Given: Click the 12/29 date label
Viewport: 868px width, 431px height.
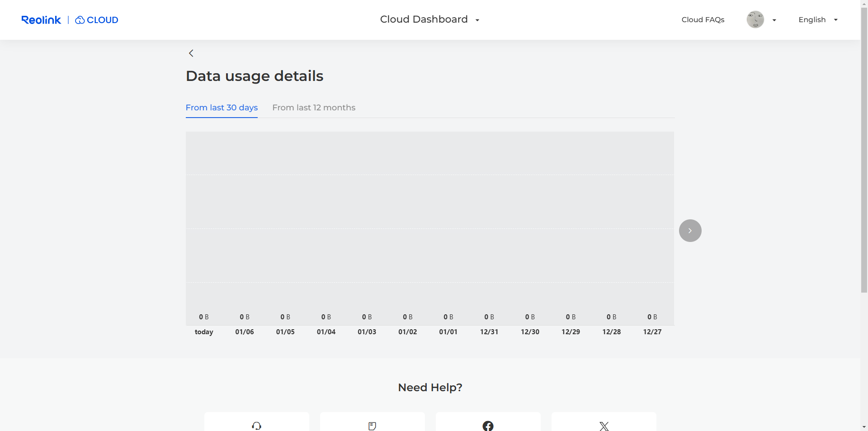Looking at the screenshot, I should tap(571, 332).
